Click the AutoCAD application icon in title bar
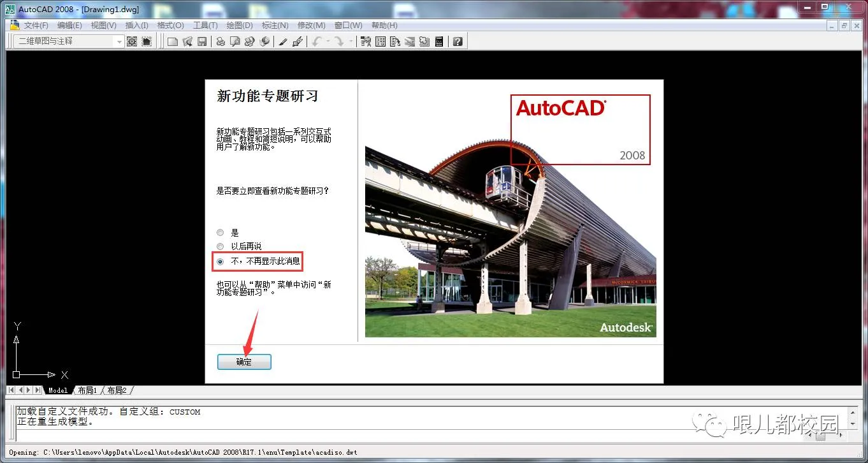868x463 pixels. [x=9, y=9]
